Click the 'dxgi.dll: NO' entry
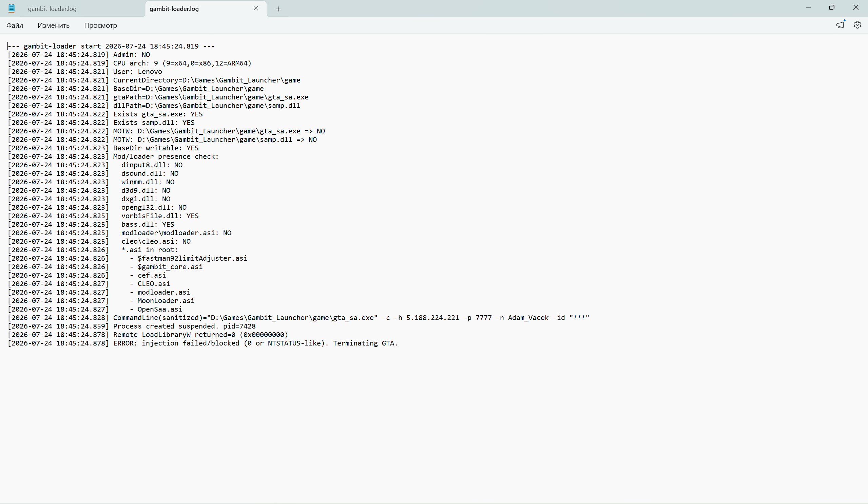Screen dimensions: 868x504 [89, 199]
